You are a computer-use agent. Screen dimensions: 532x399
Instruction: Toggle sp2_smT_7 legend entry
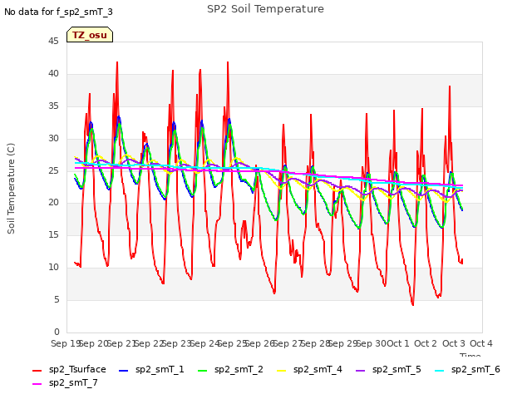(65, 382)
